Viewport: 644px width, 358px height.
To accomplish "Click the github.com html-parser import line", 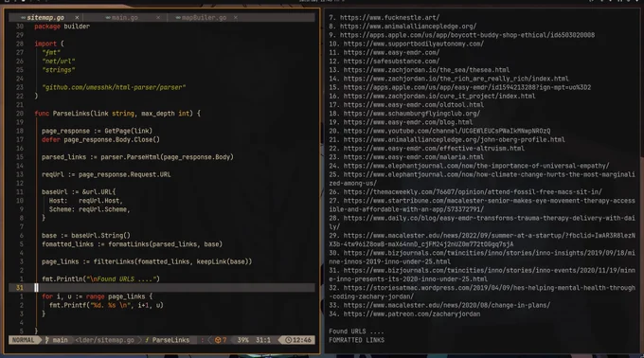I will (x=114, y=87).
